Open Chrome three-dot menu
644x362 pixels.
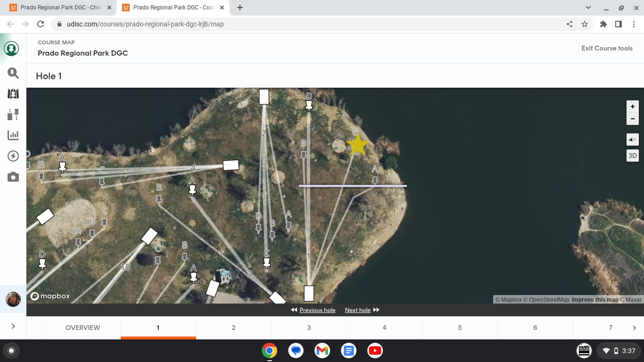tap(633, 24)
